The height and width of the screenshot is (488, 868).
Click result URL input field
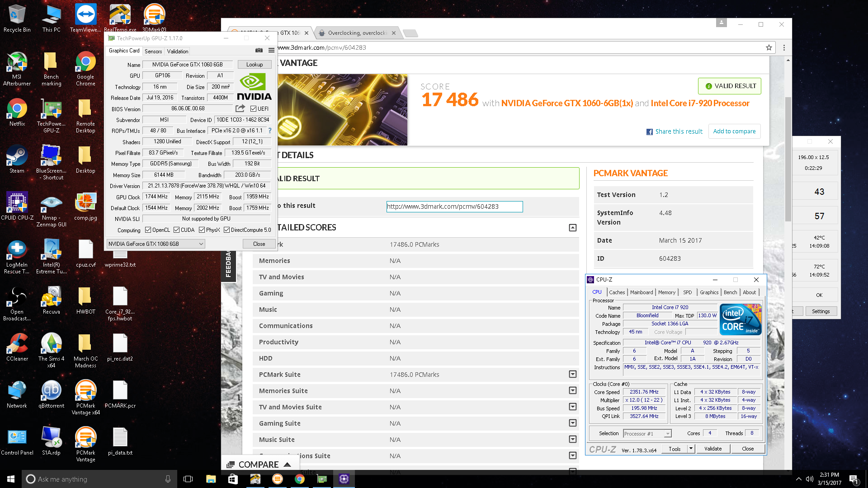point(454,206)
